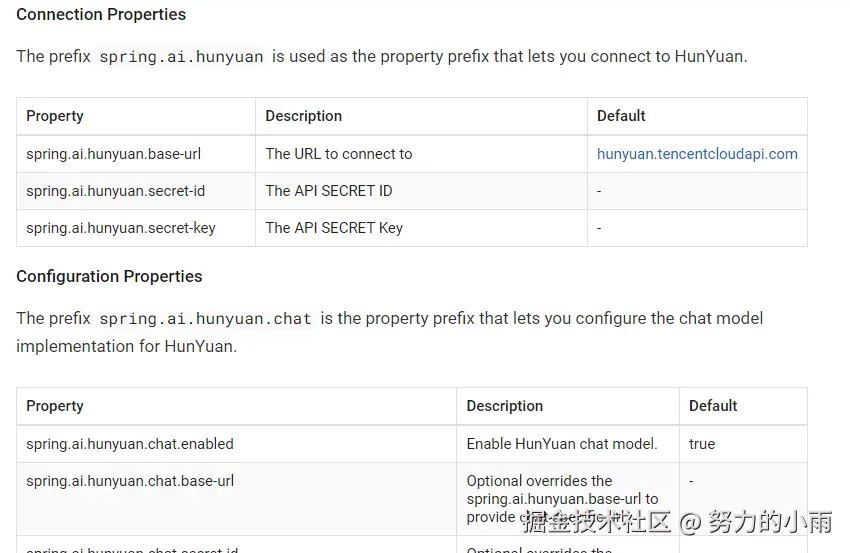The image size is (850, 553).
Task: Click Default header in Connection Properties table
Action: pos(621,116)
